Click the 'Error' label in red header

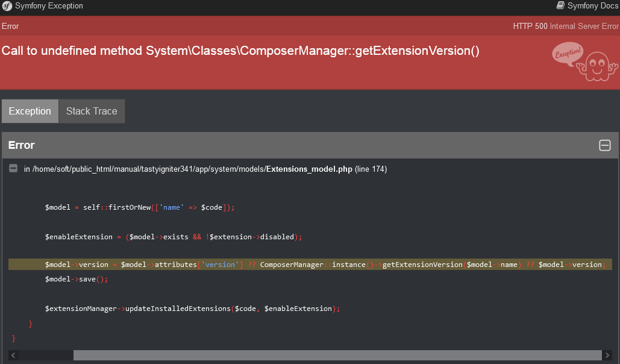(10, 26)
